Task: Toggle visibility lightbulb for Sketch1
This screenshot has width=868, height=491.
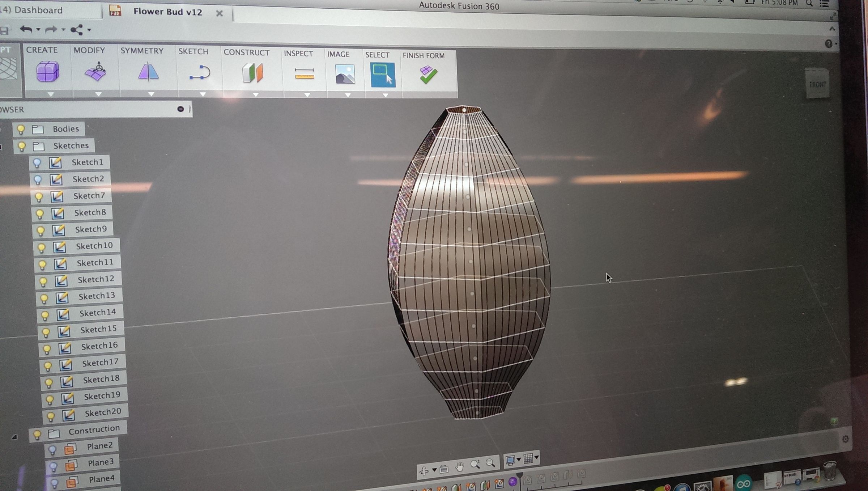Action: click(37, 163)
